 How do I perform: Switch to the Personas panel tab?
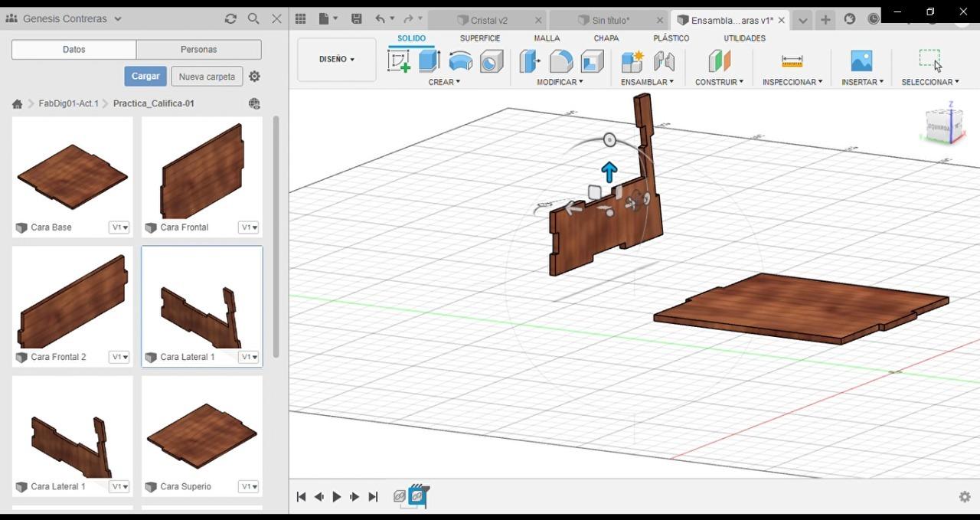coord(199,49)
